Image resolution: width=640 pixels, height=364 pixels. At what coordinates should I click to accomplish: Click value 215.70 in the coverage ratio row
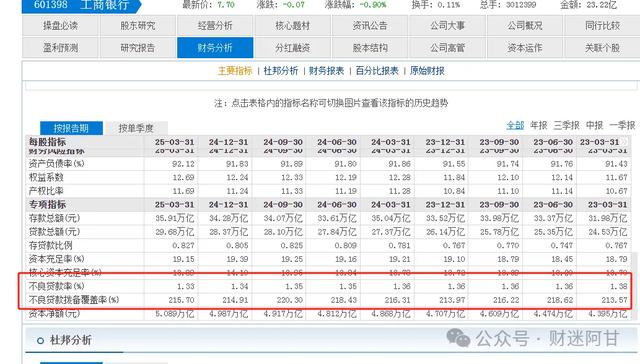(181, 300)
